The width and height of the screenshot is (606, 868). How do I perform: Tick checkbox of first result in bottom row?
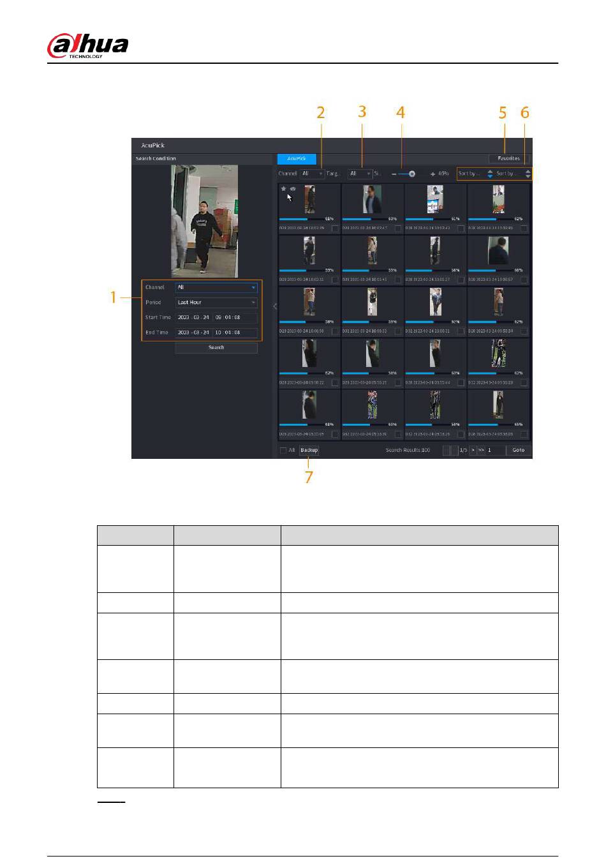[x=335, y=434]
